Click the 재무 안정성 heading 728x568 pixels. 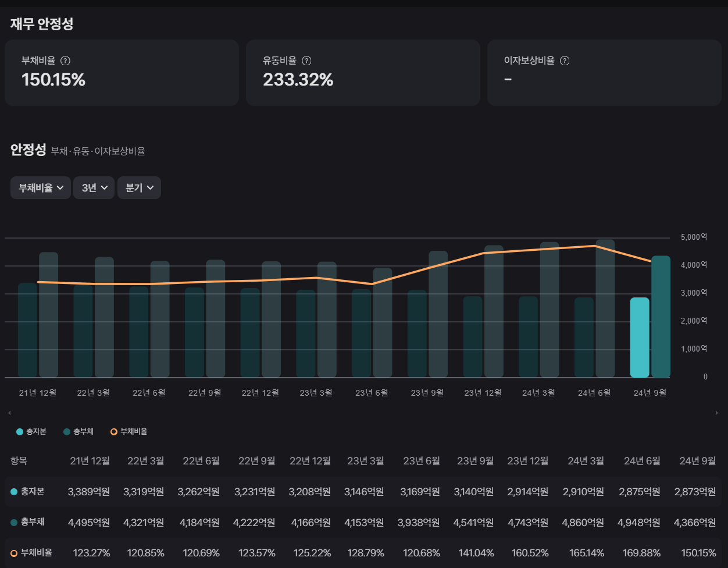point(42,24)
